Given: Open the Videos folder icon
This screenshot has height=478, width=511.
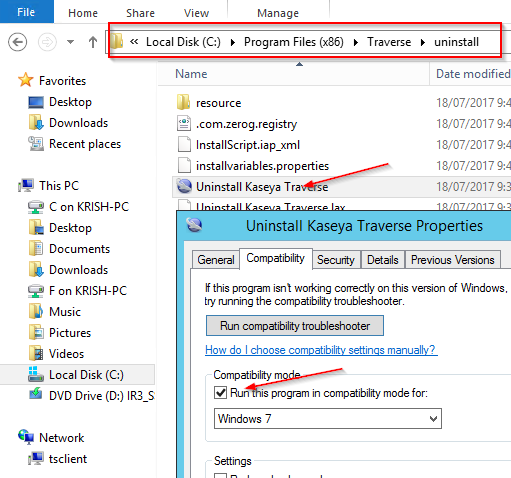Looking at the screenshot, I should click(36, 354).
